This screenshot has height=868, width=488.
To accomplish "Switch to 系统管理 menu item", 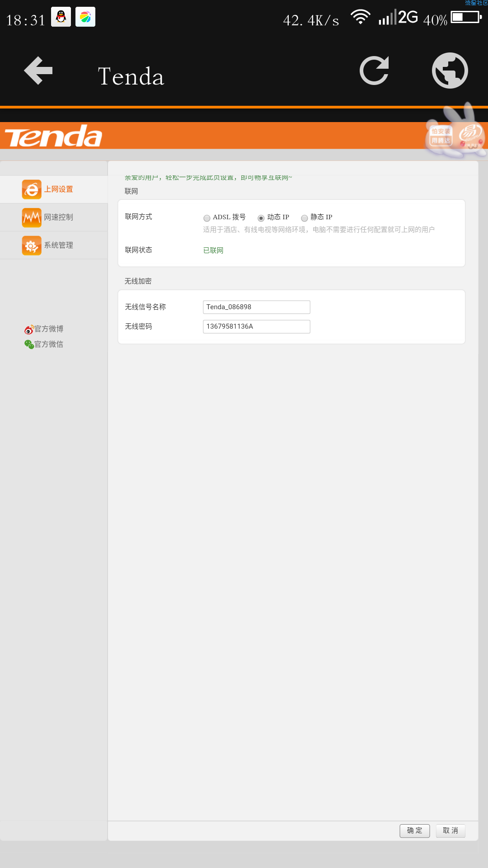I will [54, 245].
